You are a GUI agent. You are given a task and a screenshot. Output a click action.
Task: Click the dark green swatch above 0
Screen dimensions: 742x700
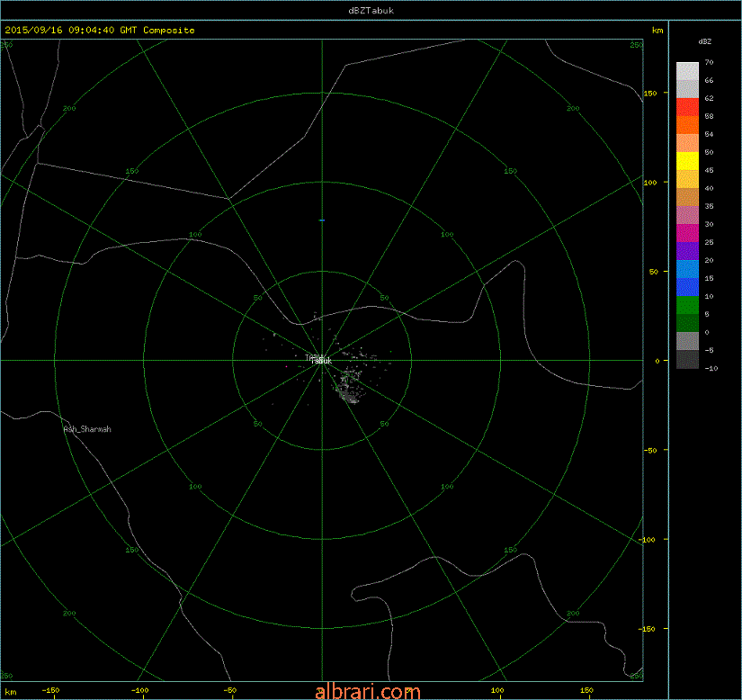click(687, 323)
